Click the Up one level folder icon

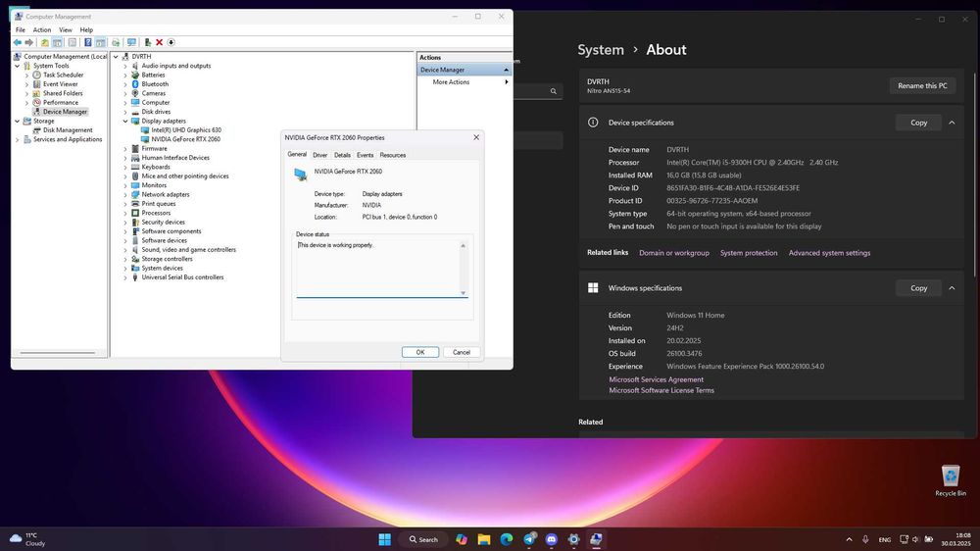click(x=44, y=42)
